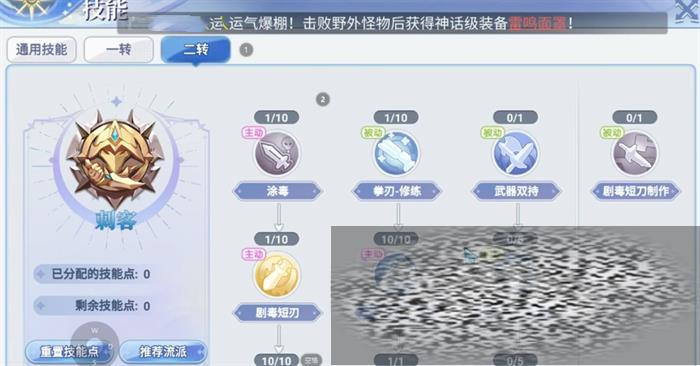Click the 涂毒 skill name label
This screenshot has height=366, width=700.
(x=277, y=191)
